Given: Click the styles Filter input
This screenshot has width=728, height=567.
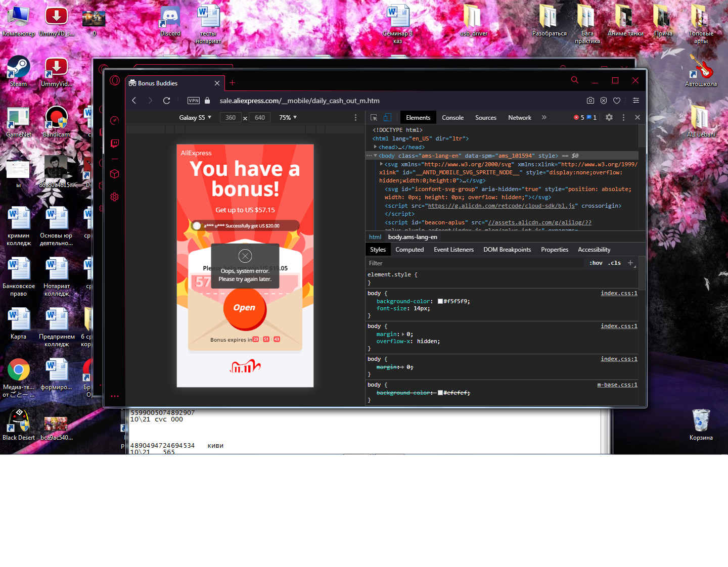Looking at the screenshot, I should pyautogui.click(x=474, y=263).
